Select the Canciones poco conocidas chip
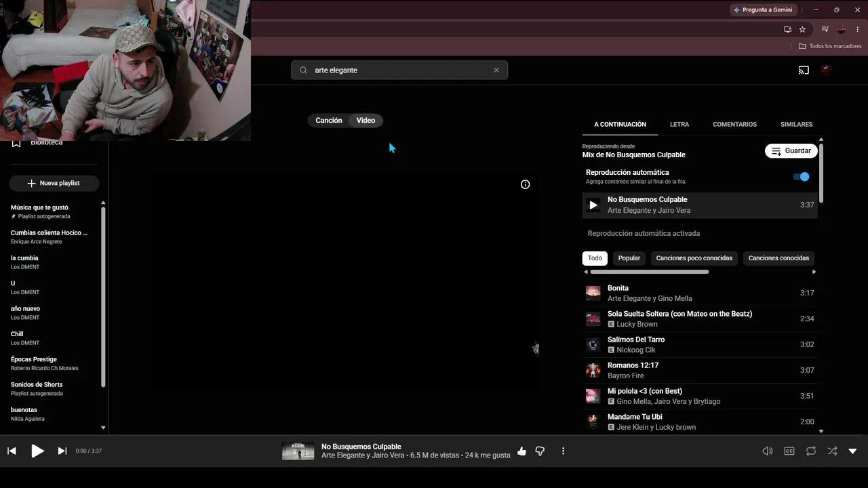 pyautogui.click(x=694, y=258)
